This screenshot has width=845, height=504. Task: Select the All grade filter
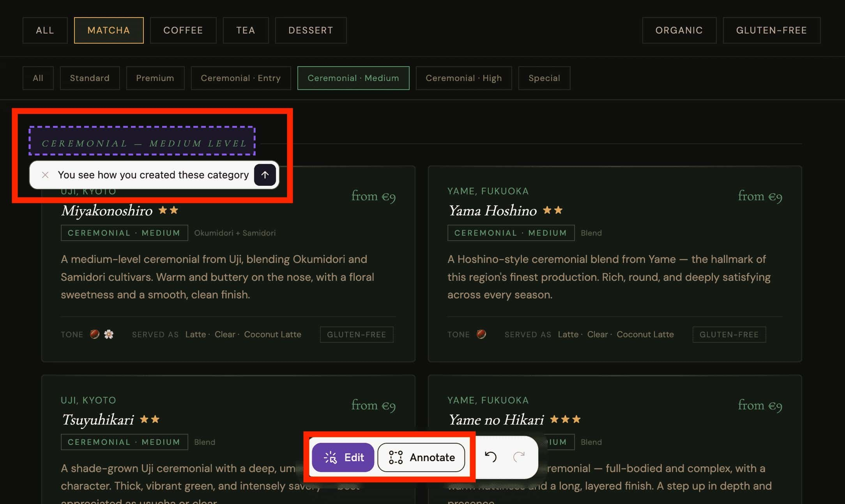pos(38,78)
